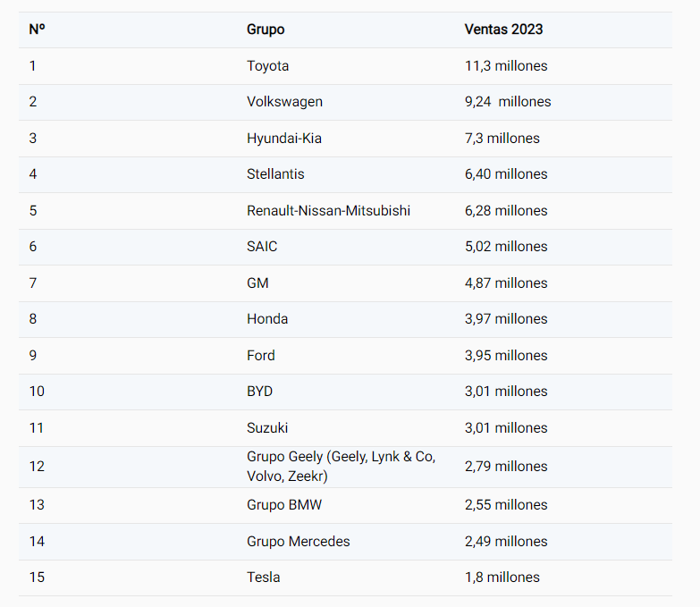Viewport: 700px width, 607px height.
Task: Click rank number '8' in Honda row
Action: [33, 318]
